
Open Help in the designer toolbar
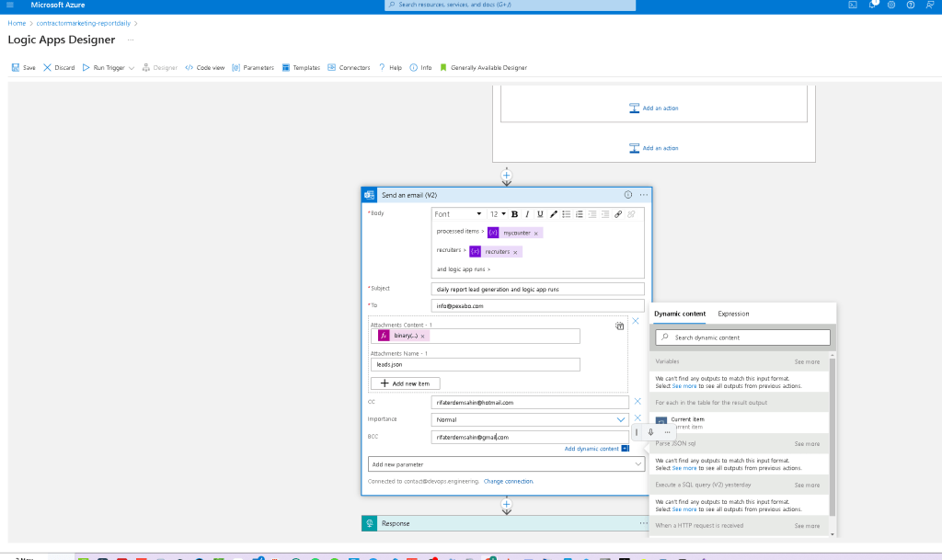point(390,68)
